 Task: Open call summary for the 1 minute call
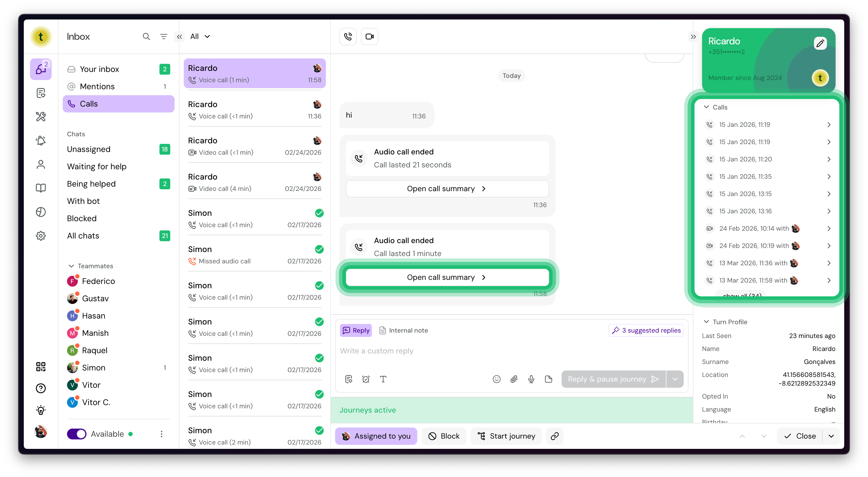(x=447, y=277)
